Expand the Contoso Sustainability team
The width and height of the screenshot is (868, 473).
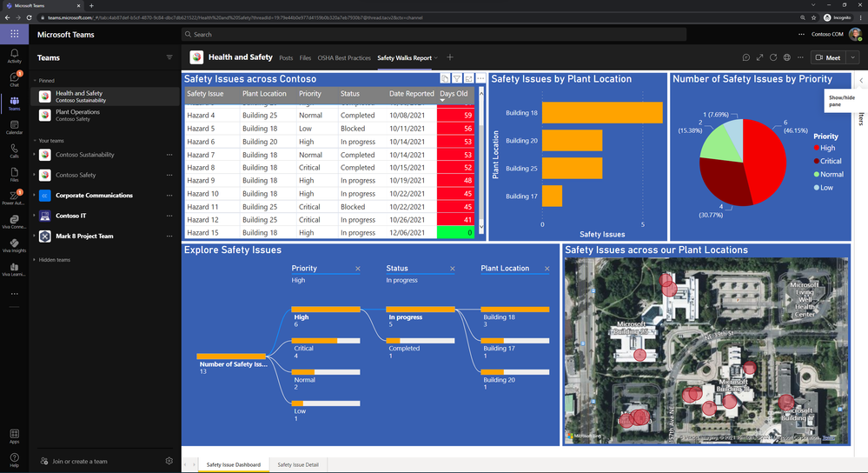[x=35, y=155]
